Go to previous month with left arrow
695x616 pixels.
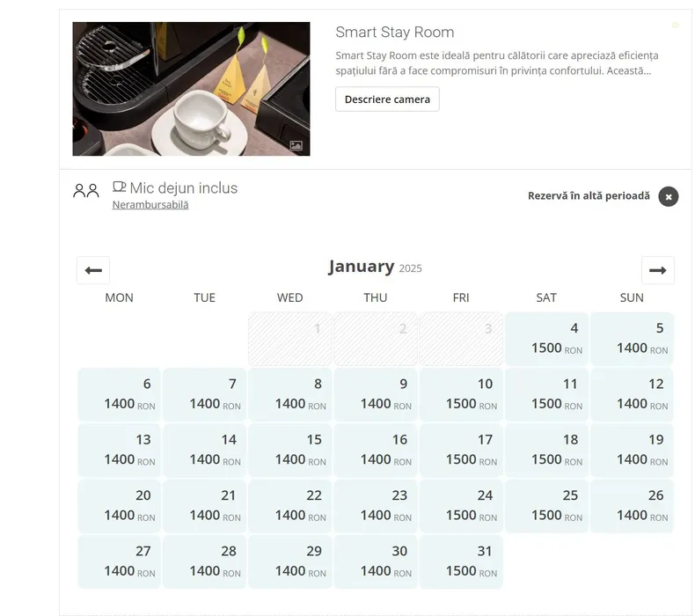[x=93, y=270]
